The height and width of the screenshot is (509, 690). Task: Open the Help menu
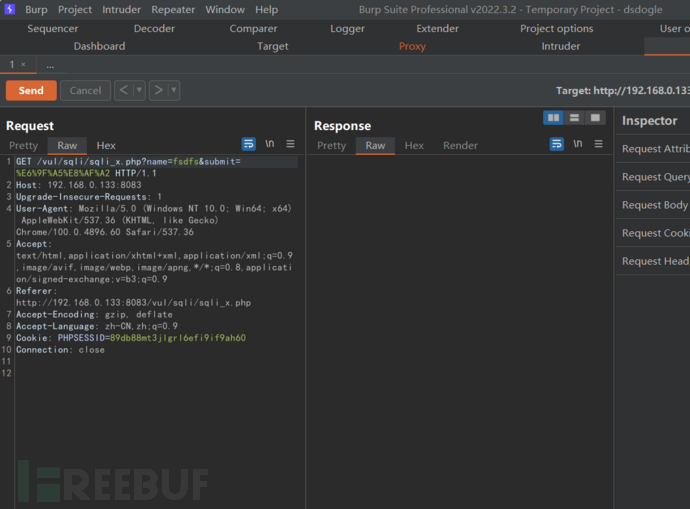(267, 9)
